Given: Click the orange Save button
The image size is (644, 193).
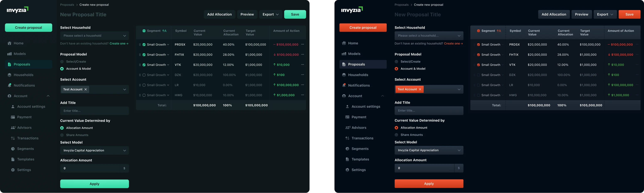Looking at the screenshot, I should click(629, 14).
